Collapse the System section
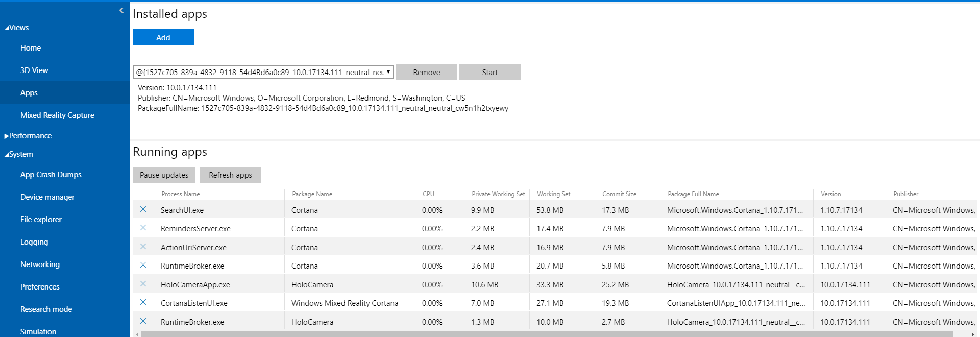980x337 pixels. 19,154
